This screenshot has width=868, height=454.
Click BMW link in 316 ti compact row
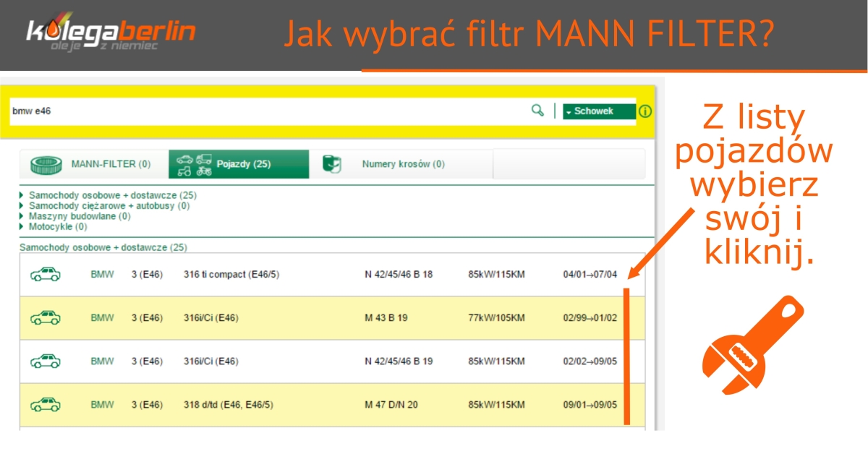pyautogui.click(x=102, y=275)
